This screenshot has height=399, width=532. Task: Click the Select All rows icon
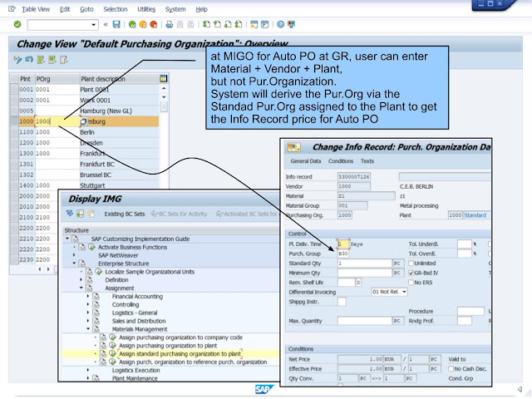click(x=41, y=60)
